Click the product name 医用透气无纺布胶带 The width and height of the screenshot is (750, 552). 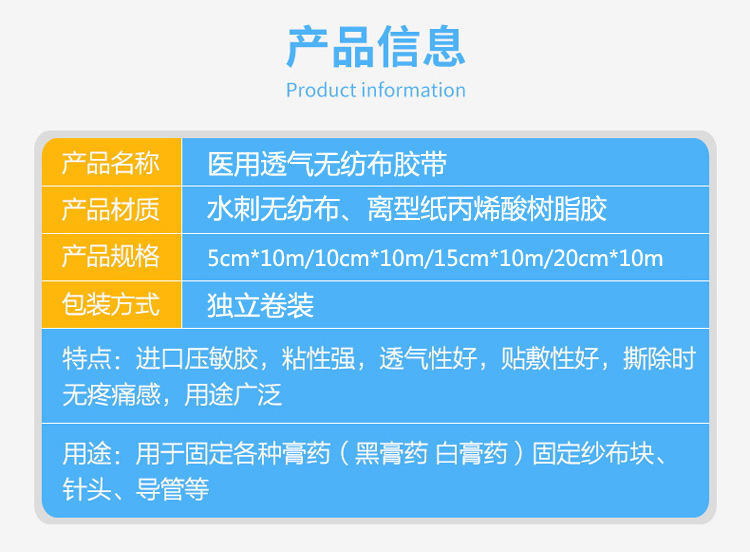click(x=326, y=162)
